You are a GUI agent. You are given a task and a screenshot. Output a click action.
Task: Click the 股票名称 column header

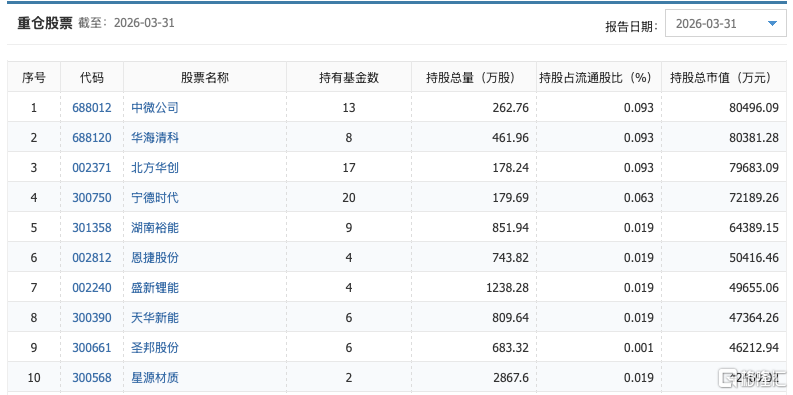205,77
